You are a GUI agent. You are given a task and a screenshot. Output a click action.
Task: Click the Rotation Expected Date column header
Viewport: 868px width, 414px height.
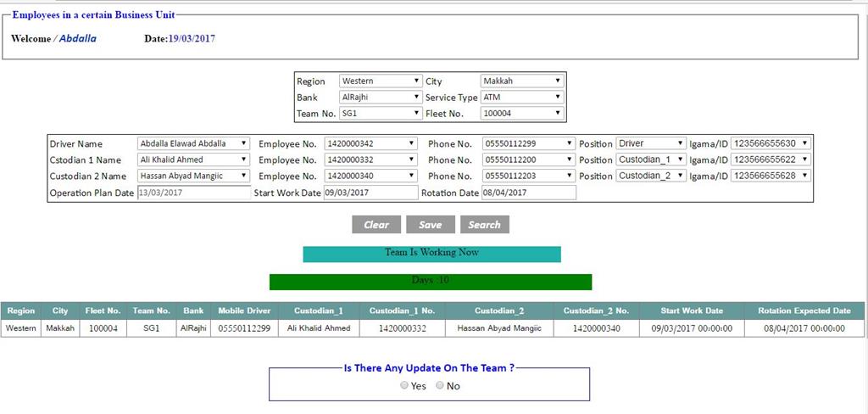[x=804, y=310]
